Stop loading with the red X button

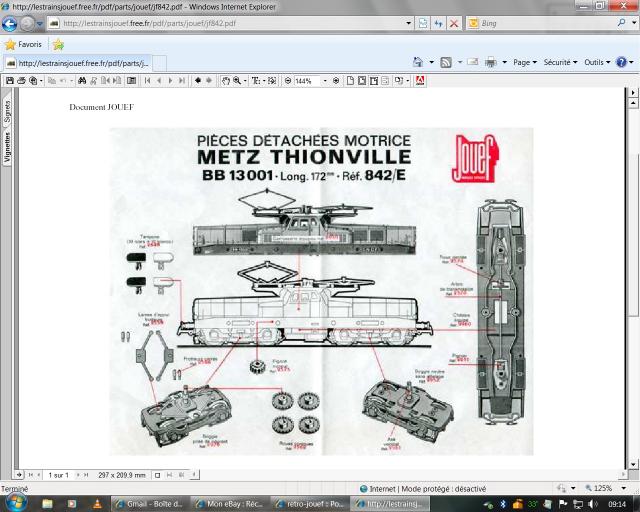[x=454, y=23]
